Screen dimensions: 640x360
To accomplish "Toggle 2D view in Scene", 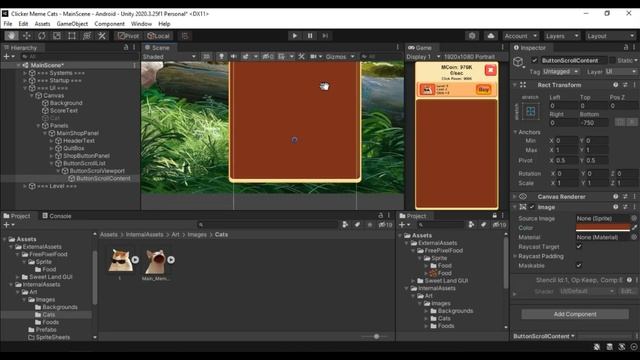I will pos(207,57).
